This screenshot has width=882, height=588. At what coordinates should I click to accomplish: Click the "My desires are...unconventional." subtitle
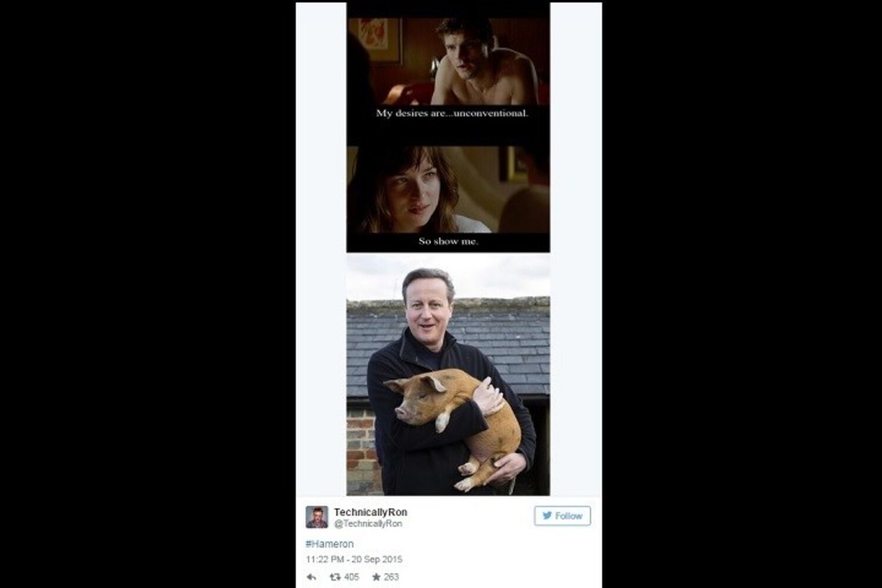pos(452,113)
